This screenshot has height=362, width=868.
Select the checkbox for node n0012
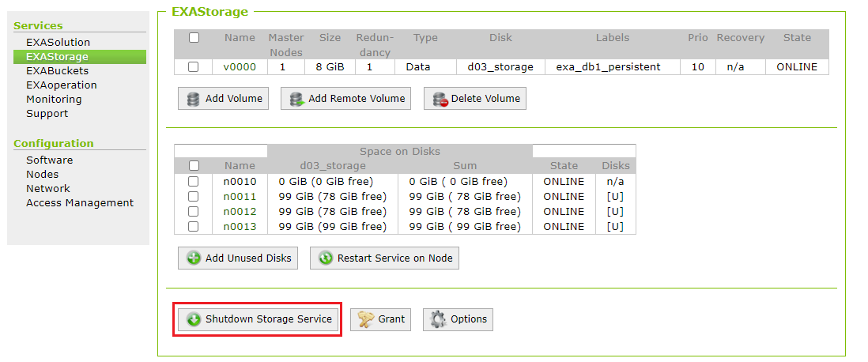pos(193,212)
